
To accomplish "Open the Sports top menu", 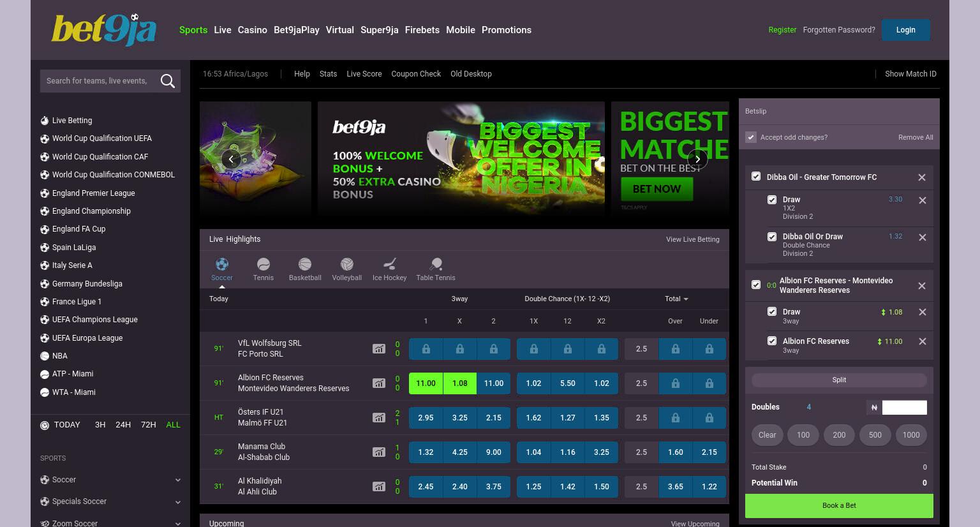I will click(x=193, y=30).
